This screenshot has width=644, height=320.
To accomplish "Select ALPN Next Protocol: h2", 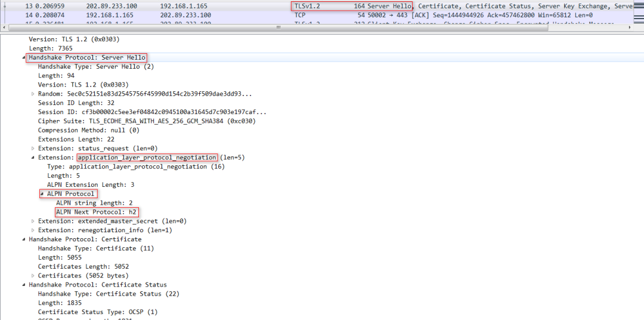I will 95,212.
